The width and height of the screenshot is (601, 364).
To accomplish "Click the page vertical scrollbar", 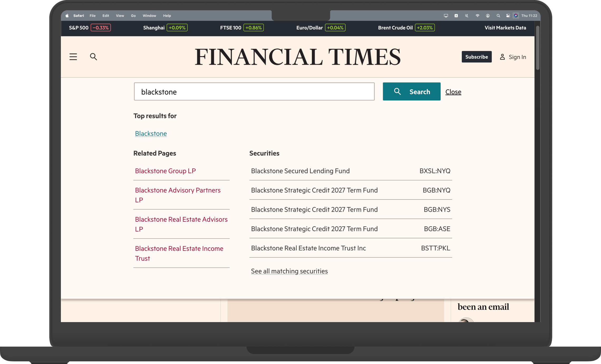I will (537, 47).
